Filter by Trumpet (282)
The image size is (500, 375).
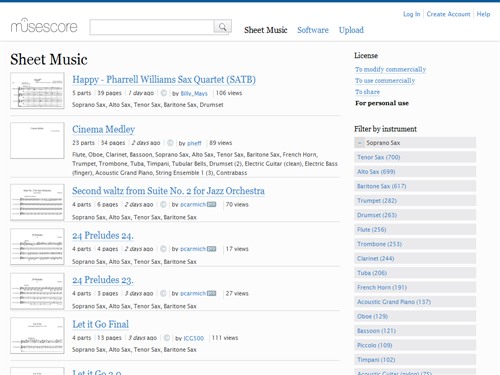(x=415, y=200)
